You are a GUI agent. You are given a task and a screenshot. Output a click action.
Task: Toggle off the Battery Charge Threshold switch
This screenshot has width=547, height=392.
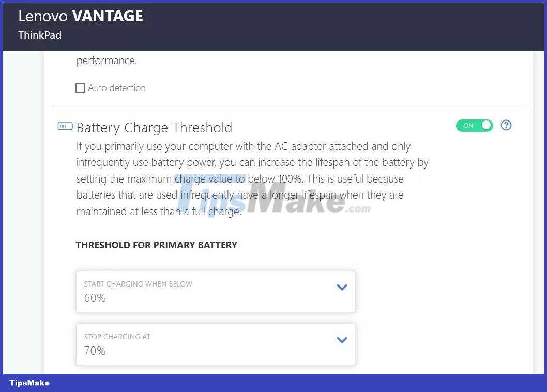pyautogui.click(x=474, y=125)
